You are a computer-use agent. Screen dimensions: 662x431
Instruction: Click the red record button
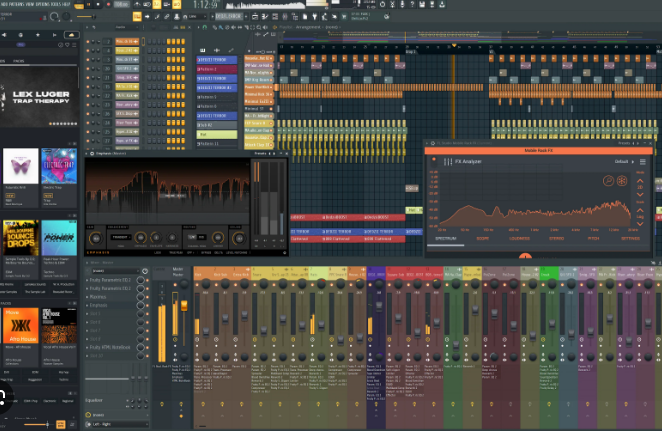tap(108, 4)
